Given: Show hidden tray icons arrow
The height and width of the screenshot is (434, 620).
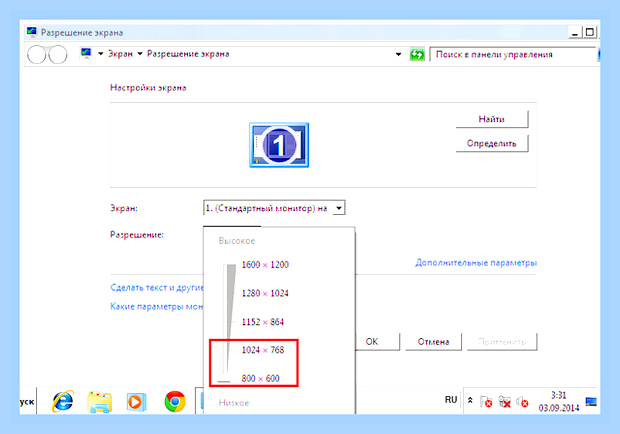Looking at the screenshot, I should click(x=470, y=400).
